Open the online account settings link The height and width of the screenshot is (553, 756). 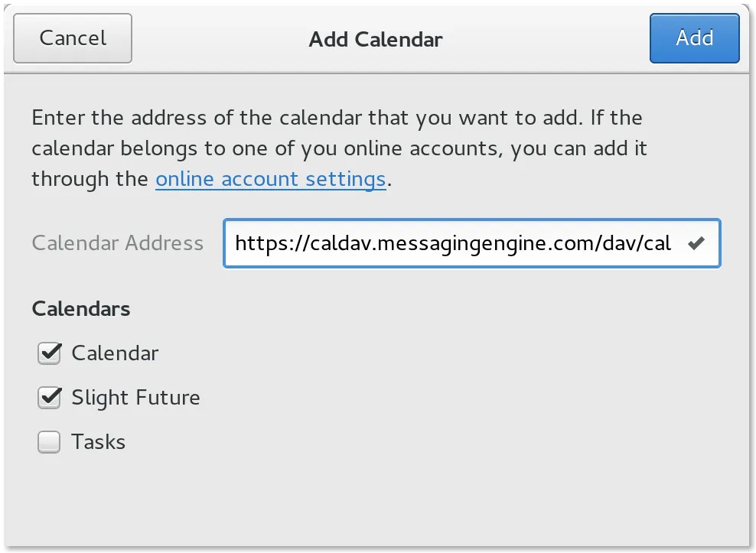tap(270, 179)
